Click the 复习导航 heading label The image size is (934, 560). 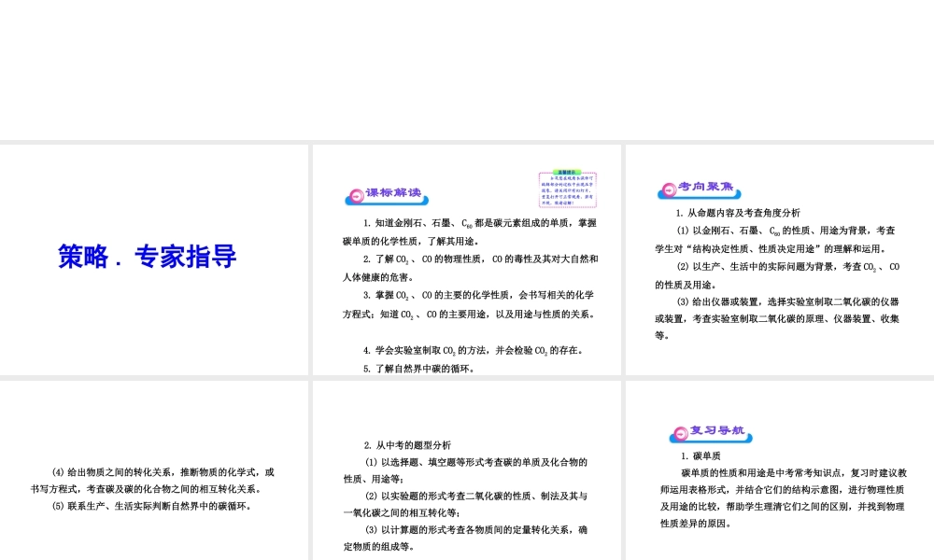(717, 429)
